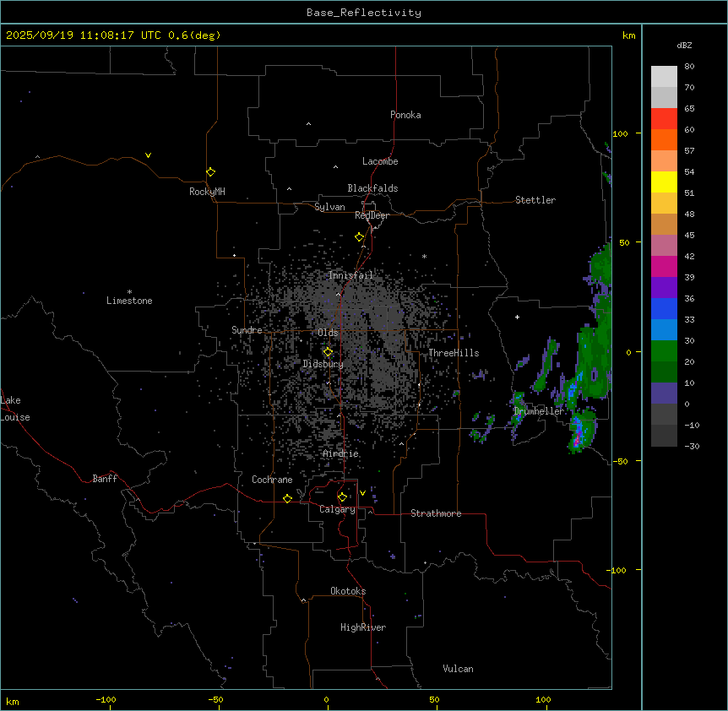Click the asterisk marker above Limestone

point(129,291)
